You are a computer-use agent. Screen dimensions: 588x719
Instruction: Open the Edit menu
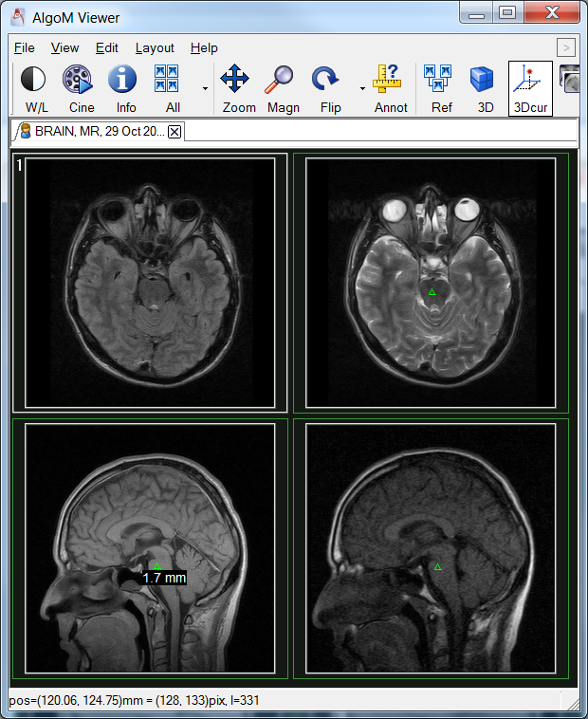(106, 47)
